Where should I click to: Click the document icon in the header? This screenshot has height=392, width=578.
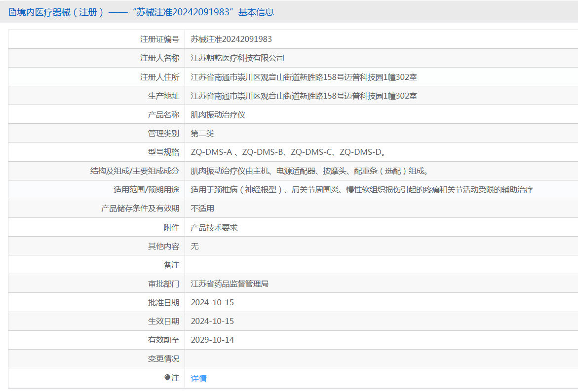click(x=12, y=12)
